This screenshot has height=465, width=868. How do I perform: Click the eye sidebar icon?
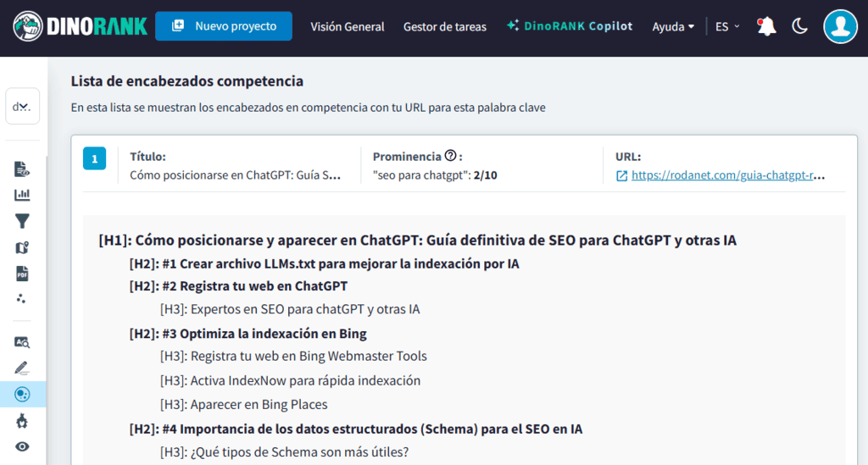tap(22, 446)
